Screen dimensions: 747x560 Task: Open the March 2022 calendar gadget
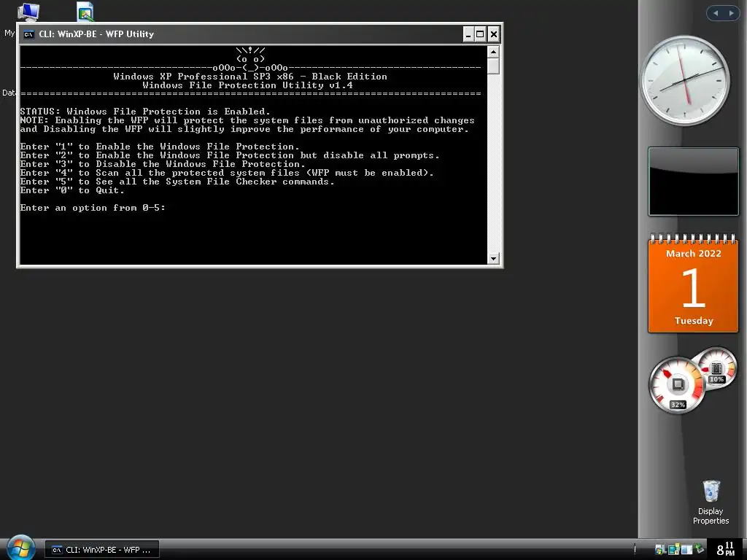pos(693,284)
